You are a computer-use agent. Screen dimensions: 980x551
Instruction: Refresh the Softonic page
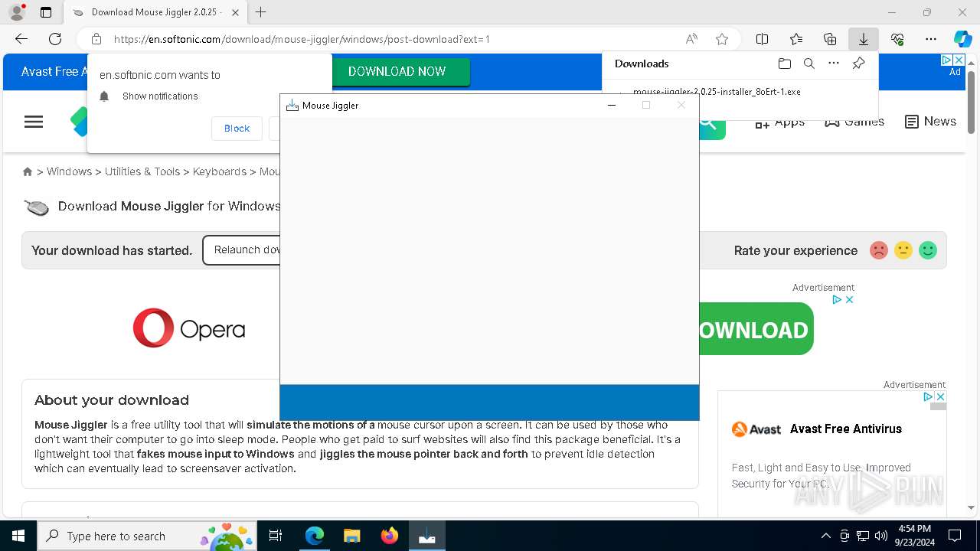click(x=55, y=39)
